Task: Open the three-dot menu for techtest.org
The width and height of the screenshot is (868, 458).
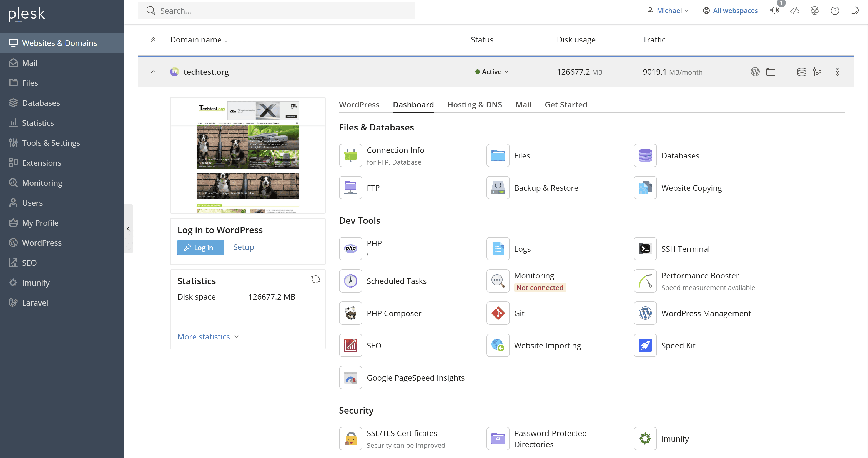Action: click(837, 72)
